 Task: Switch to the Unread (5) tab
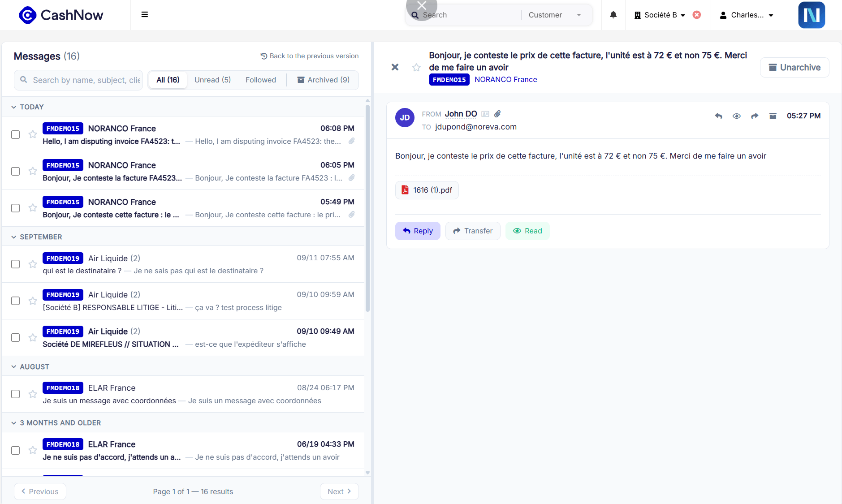tap(212, 80)
